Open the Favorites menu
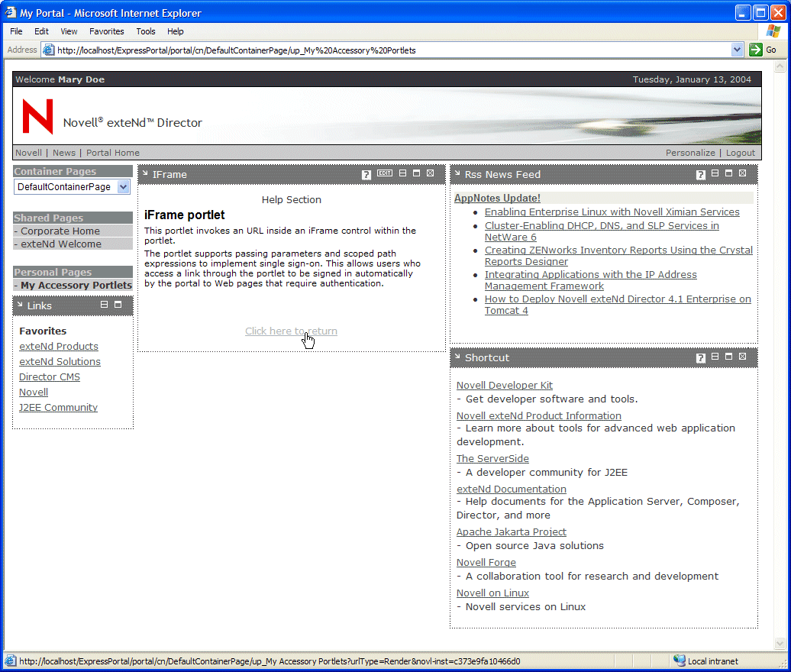Screen dimensions: 791x672 106,31
